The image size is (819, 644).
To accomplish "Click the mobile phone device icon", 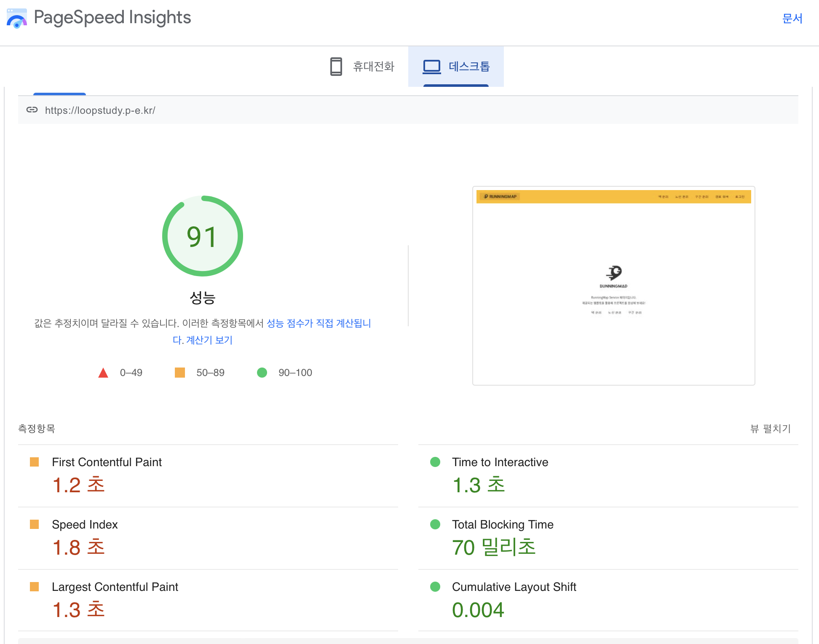I will [336, 67].
